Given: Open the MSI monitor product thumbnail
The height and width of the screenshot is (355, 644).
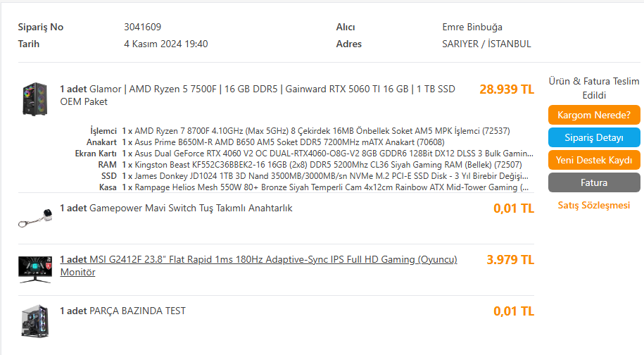Looking at the screenshot, I should point(35,270).
